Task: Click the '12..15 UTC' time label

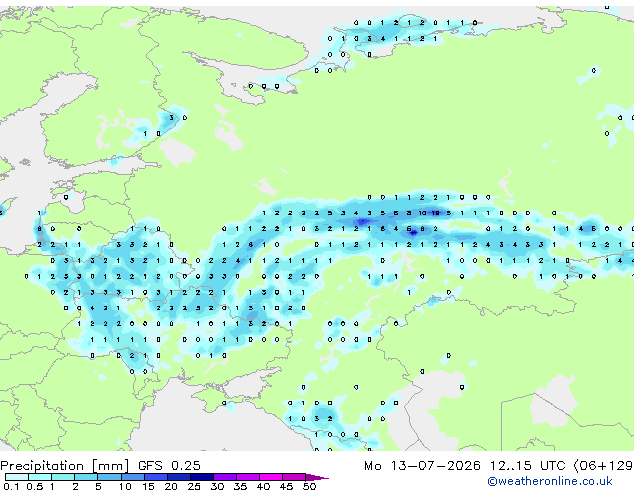Action: coord(528,466)
